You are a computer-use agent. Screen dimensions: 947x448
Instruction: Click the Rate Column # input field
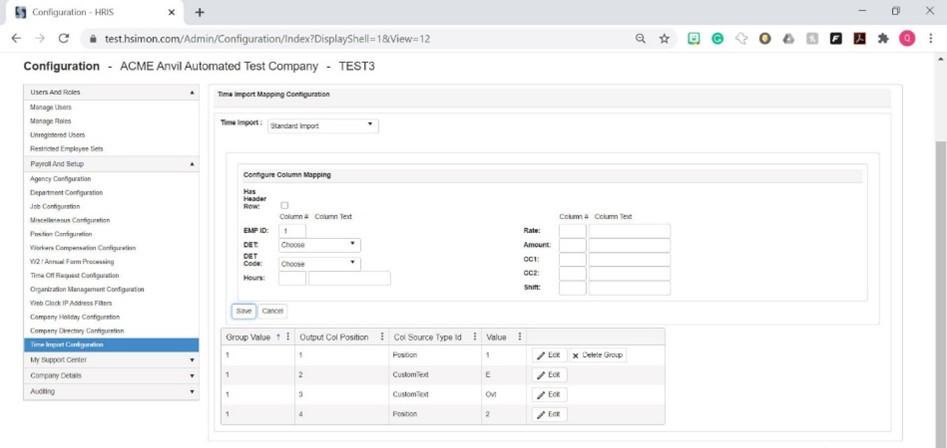(x=573, y=231)
